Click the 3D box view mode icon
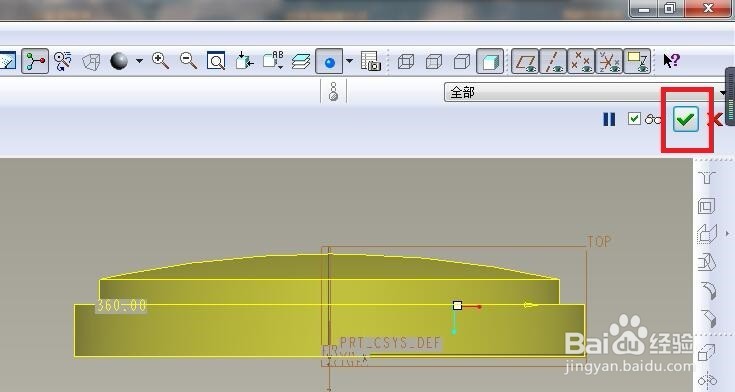Viewport: 735px width, 392px height. point(91,62)
